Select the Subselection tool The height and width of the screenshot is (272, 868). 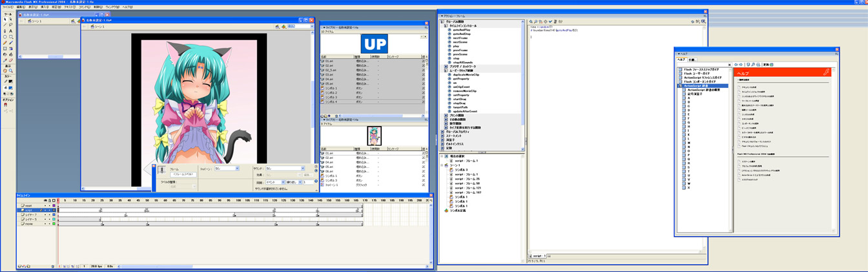[11, 19]
